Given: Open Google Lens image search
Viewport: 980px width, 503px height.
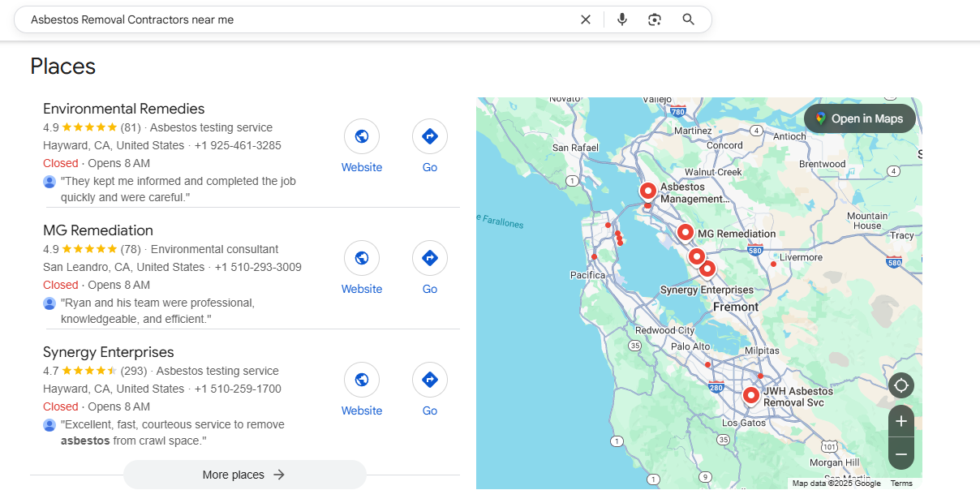Looking at the screenshot, I should point(655,19).
